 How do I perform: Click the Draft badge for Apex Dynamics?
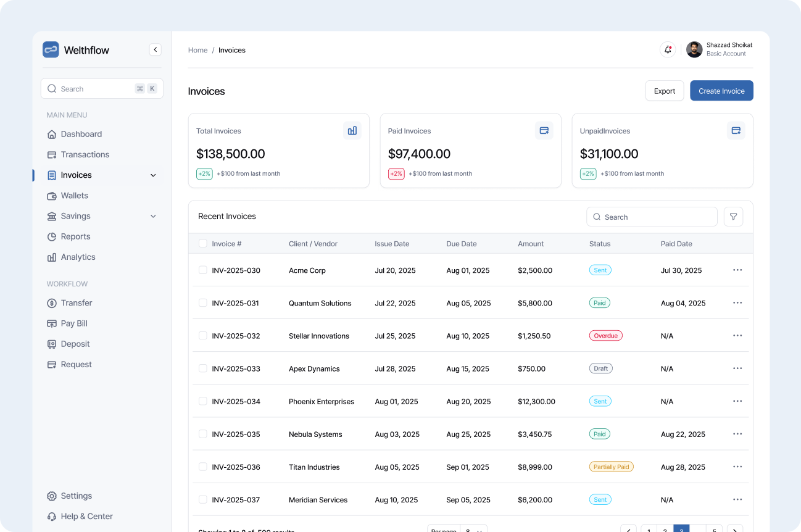tap(601, 368)
